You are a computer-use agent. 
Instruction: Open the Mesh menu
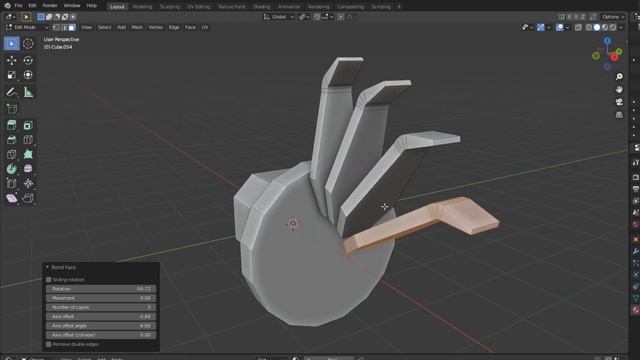(x=137, y=27)
